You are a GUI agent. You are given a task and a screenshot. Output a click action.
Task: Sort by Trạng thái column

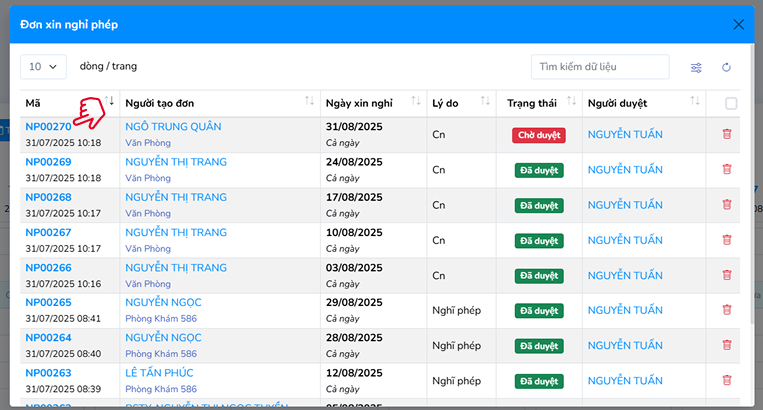point(571,103)
